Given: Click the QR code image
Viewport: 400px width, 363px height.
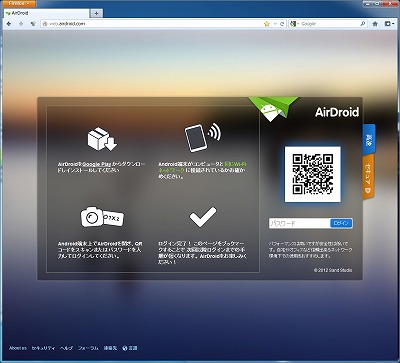Looking at the screenshot, I should tap(312, 174).
